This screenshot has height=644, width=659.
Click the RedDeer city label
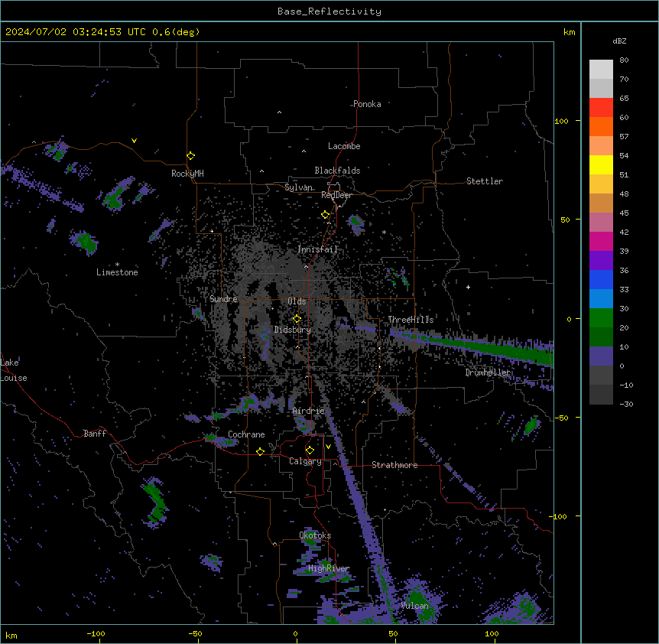[x=336, y=195]
